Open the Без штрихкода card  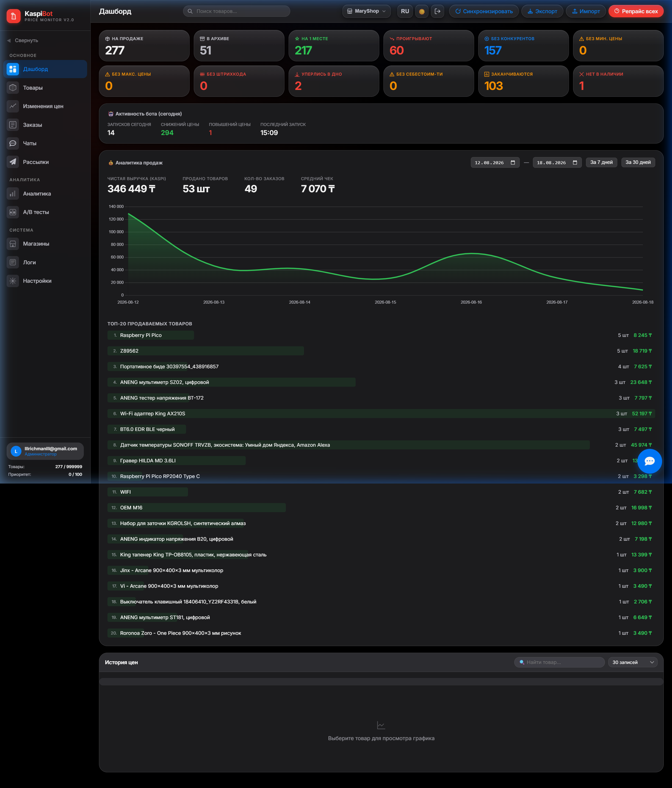pos(239,81)
